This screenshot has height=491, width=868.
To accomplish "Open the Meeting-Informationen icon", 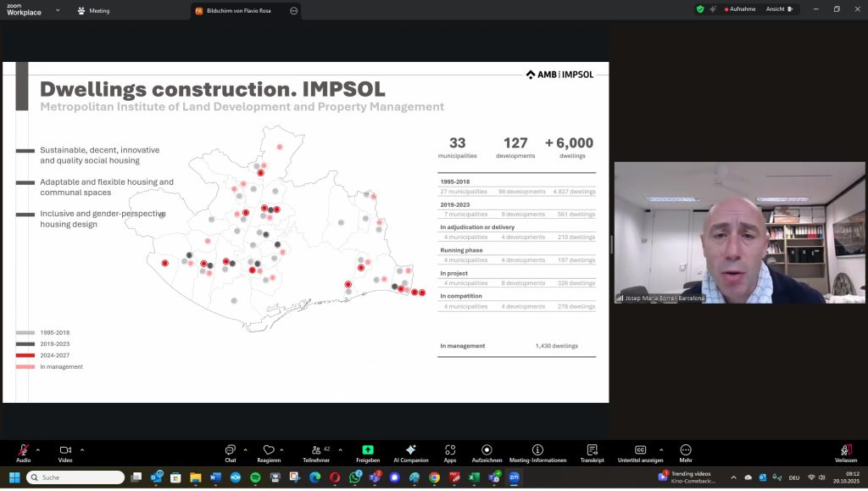I will tap(537, 450).
